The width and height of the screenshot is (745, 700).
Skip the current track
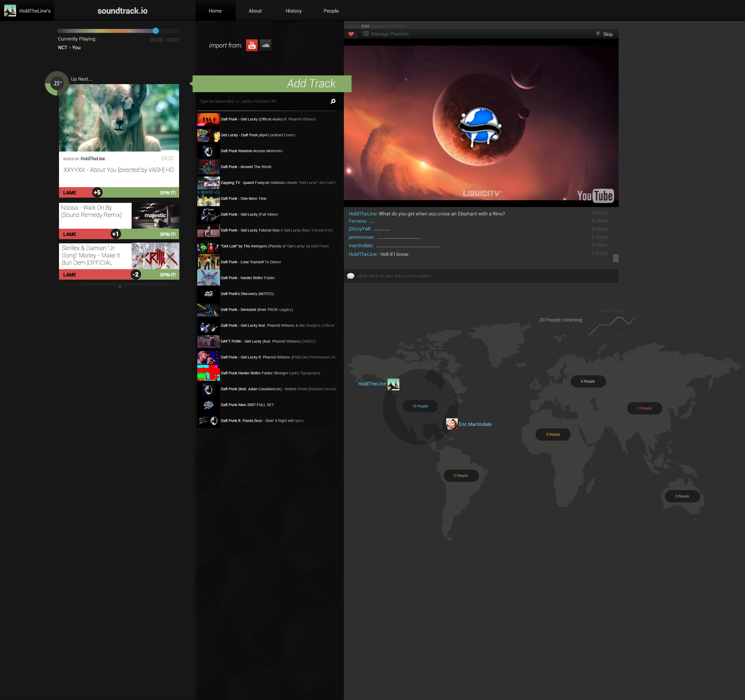coord(604,34)
